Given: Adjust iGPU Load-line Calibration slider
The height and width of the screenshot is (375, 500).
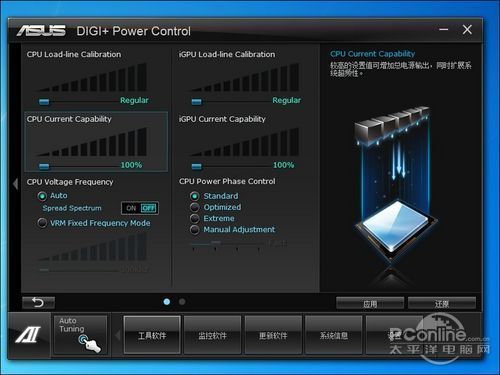Looking at the screenshot, I should [197, 102].
